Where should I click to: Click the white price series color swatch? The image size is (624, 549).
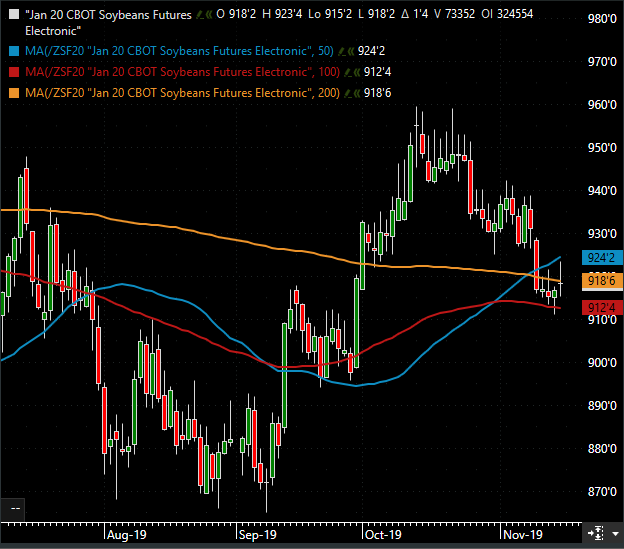(14, 15)
